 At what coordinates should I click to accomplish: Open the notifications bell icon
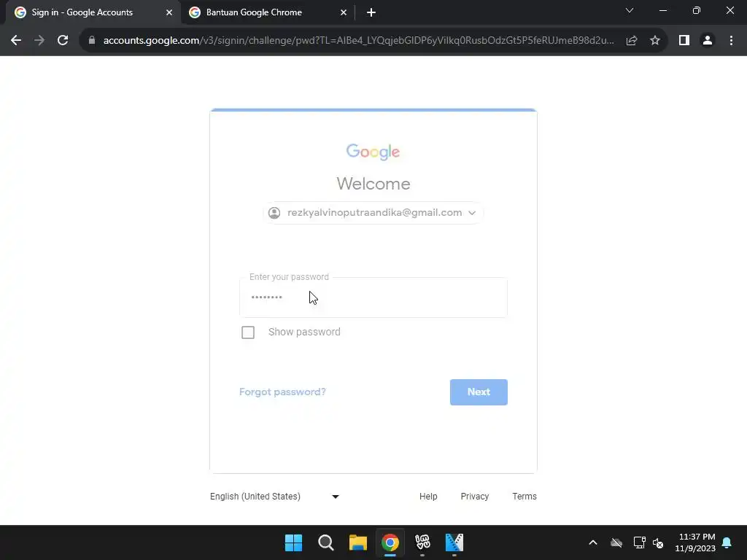coord(727,542)
